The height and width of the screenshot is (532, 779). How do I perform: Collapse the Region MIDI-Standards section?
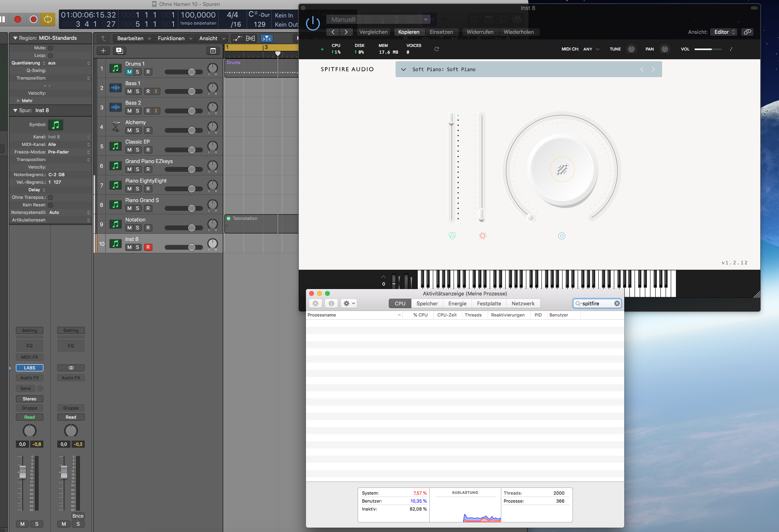tap(15, 38)
